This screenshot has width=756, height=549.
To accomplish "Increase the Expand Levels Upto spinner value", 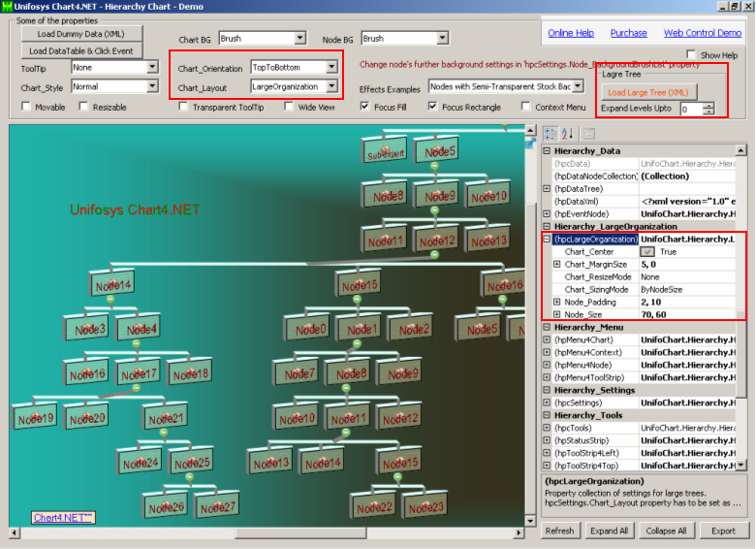I will click(x=709, y=105).
